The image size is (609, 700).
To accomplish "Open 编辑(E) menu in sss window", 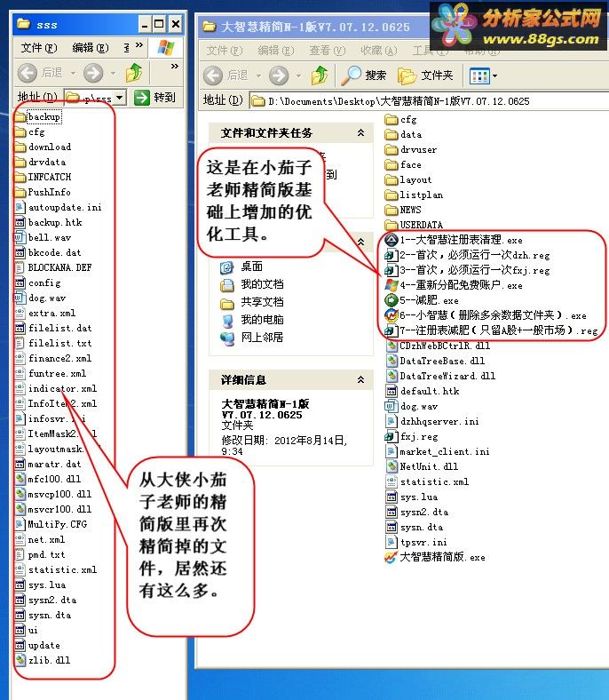I will point(91,48).
